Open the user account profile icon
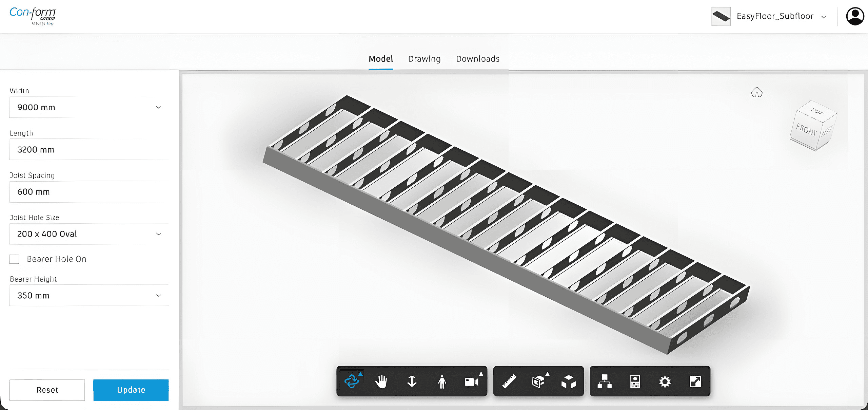This screenshot has height=410, width=868. [x=855, y=16]
